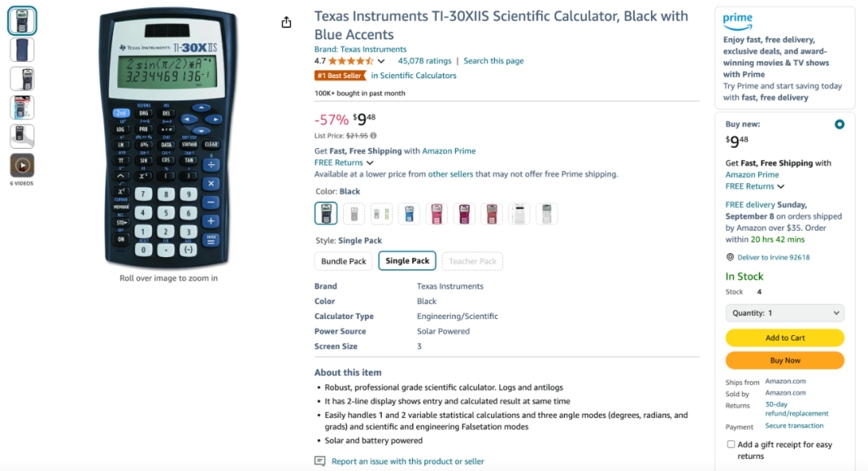This screenshot has height=471, width=868.
Task: Click the Buy Now button
Action: [x=785, y=360]
